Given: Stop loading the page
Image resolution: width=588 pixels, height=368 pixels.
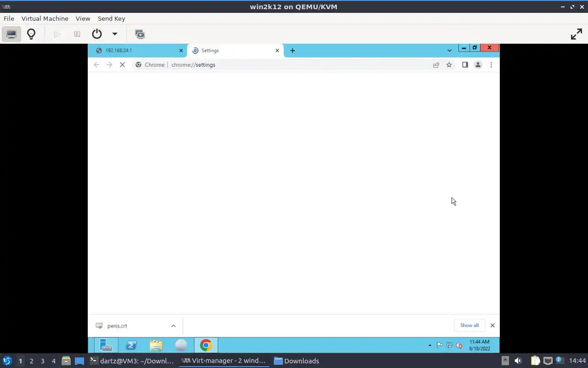Looking at the screenshot, I should (x=122, y=65).
